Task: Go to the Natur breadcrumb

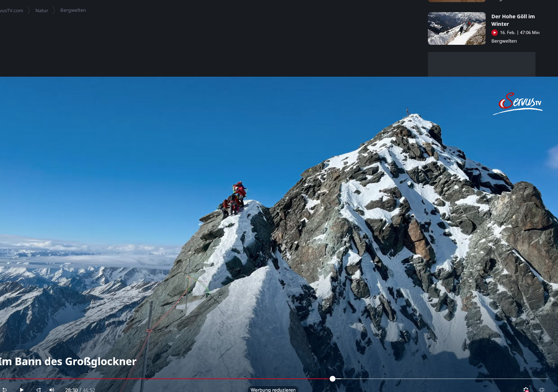Action: (42, 10)
